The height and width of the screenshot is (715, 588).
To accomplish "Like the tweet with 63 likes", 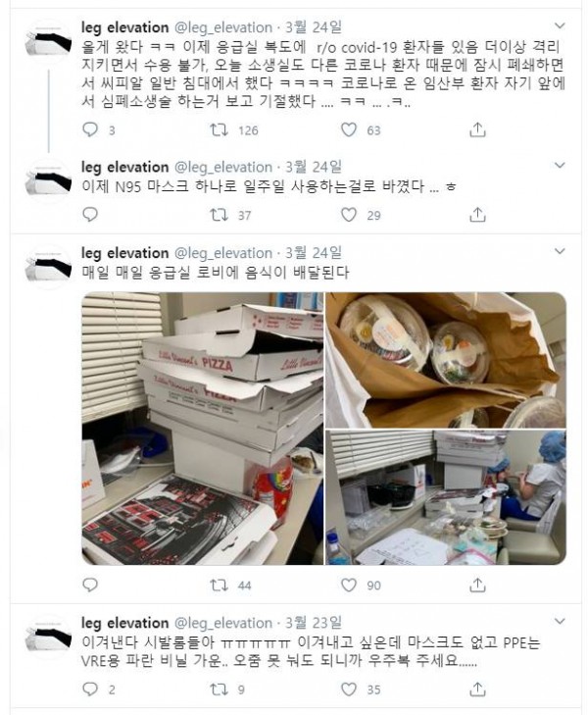I will 349,130.
